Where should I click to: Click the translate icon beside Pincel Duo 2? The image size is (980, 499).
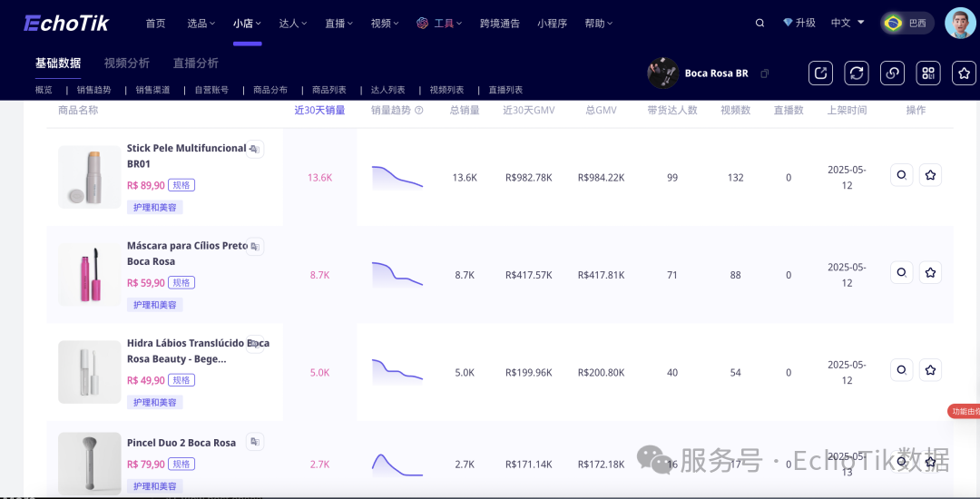tap(255, 441)
